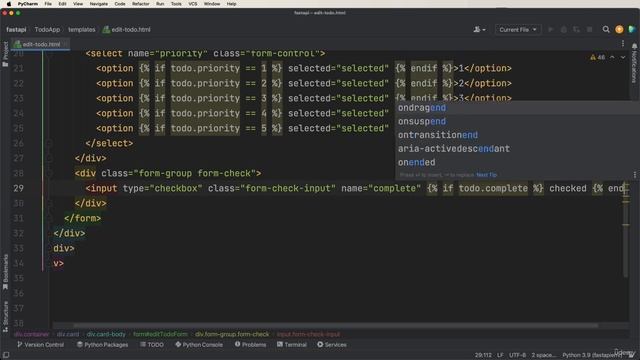Click input.form-check-input breadcrumb
640x360 pixels.
coord(308,334)
